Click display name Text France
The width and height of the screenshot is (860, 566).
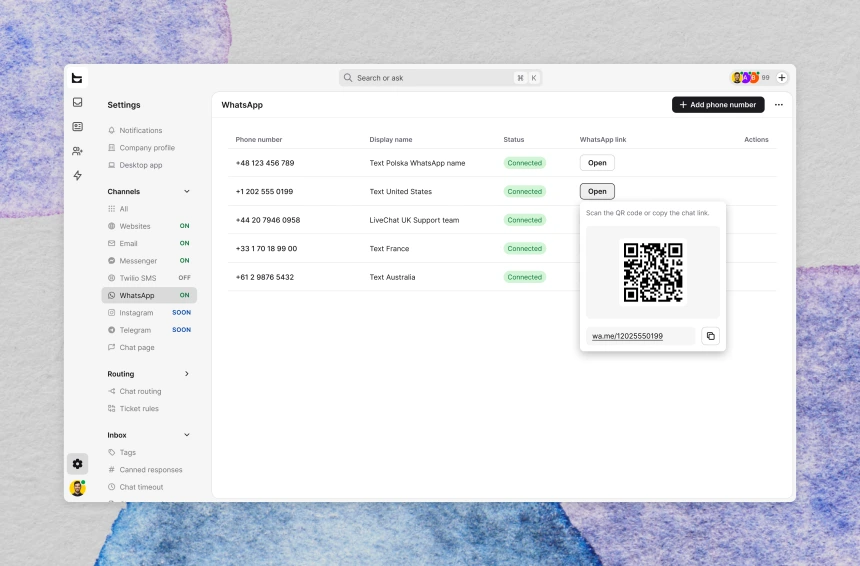pos(389,248)
